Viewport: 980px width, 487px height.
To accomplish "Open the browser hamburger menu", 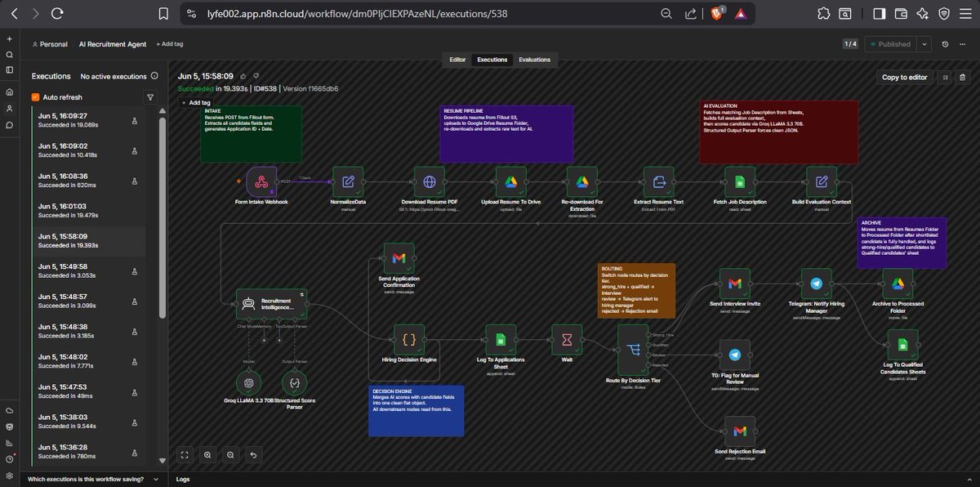I will pyautogui.click(x=965, y=13).
